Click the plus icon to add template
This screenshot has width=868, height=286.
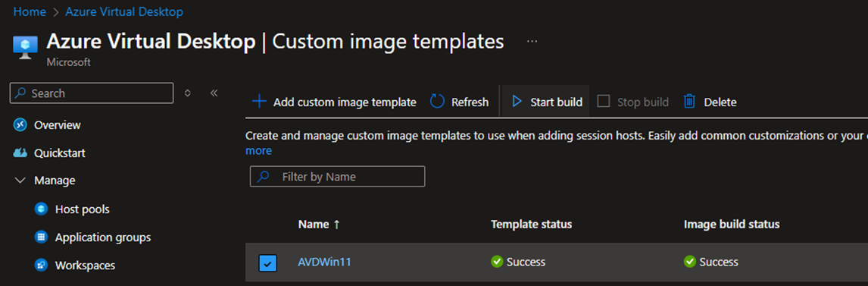[259, 102]
